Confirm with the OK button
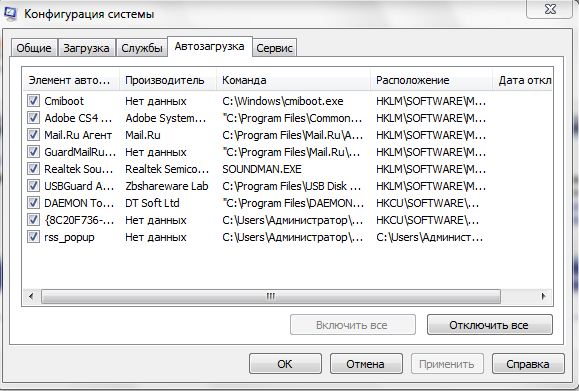Image resolution: width=579 pixels, height=391 pixels. (285, 364)
